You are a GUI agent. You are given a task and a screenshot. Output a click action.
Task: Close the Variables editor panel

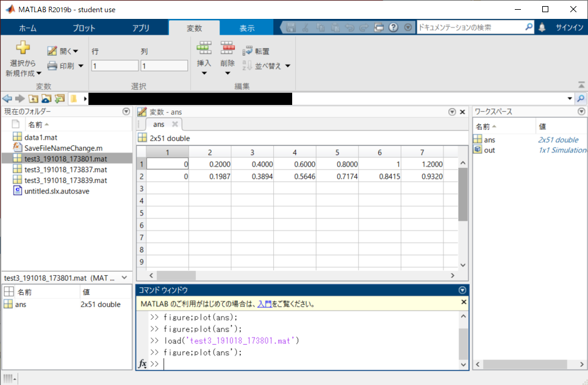point(462,112)
